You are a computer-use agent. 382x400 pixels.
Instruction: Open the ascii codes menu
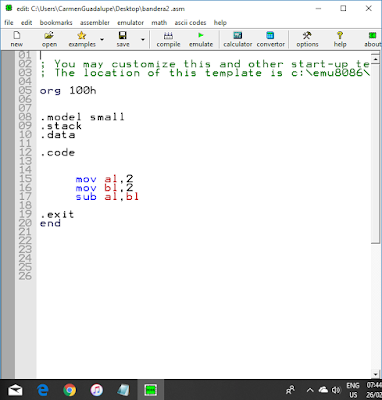click(x=190, y=23)
